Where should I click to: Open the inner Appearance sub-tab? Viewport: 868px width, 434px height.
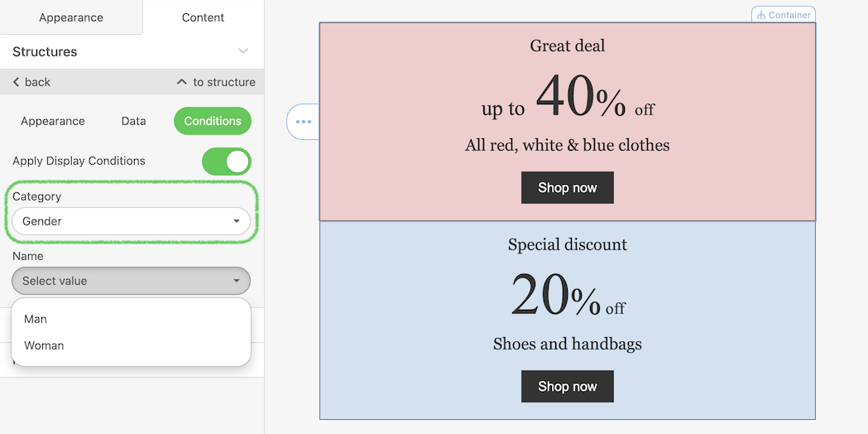pos(53,121)
